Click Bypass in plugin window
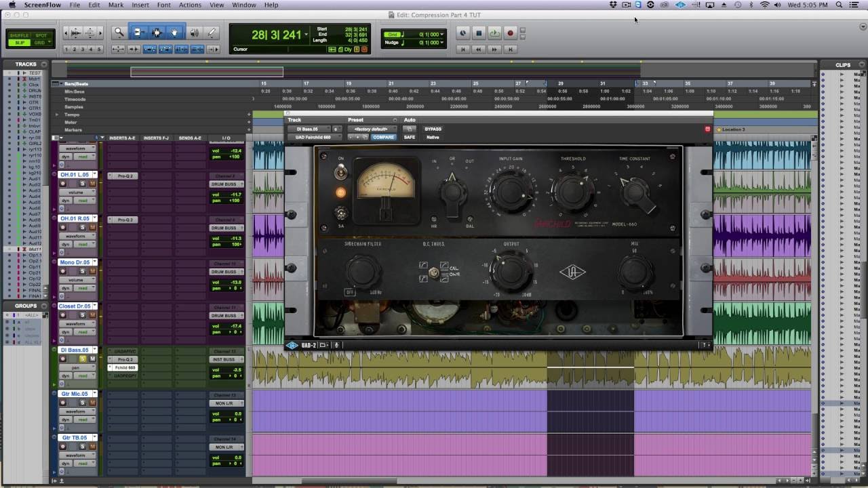This screenshot has width=868, height=488. pyautogui.click(x=433, y=129)
